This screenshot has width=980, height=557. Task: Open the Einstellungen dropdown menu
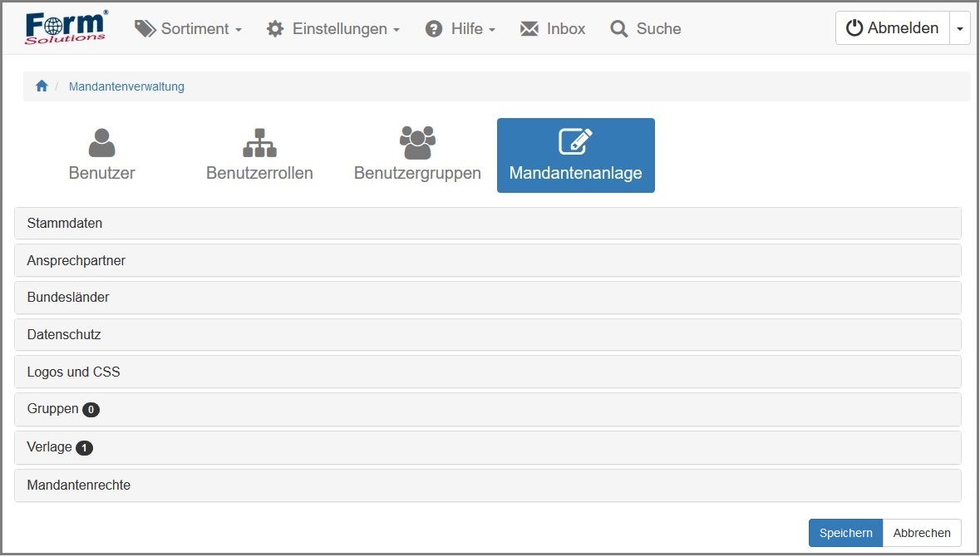(333, 29)
